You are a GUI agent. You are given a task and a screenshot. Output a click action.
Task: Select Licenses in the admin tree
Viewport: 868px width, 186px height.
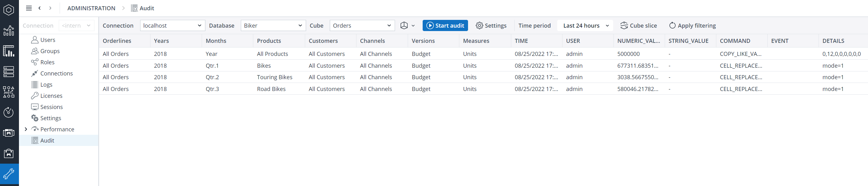tap(51, 96)
